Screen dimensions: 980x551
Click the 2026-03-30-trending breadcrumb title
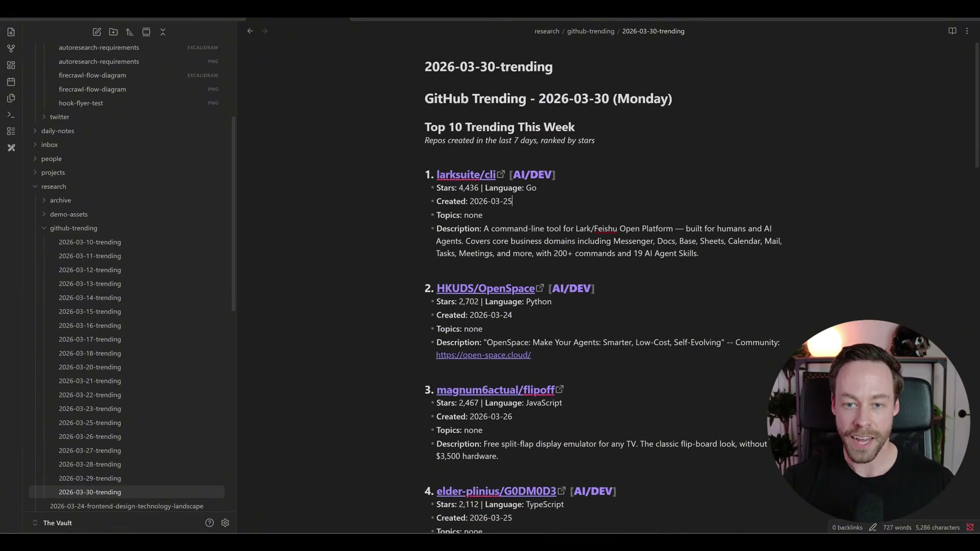point(653,31)
